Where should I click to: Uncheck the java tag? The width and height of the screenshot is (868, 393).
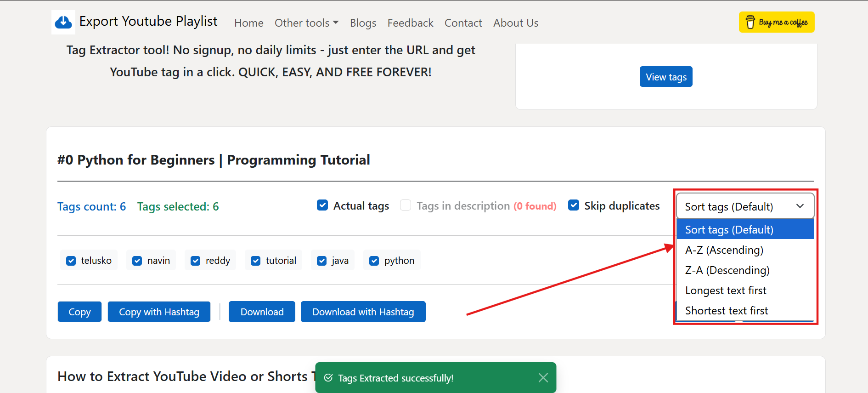[322, 261]
